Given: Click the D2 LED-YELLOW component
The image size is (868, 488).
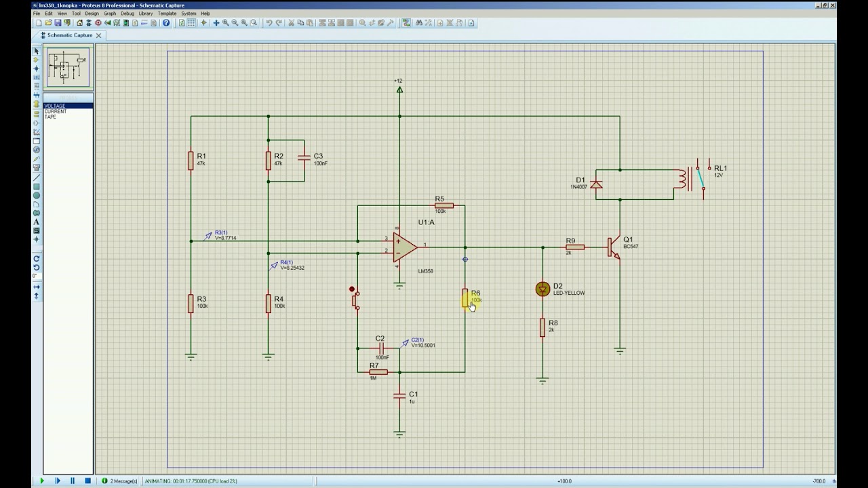Looking at the screenshot, I should click(x=542, y=289).
